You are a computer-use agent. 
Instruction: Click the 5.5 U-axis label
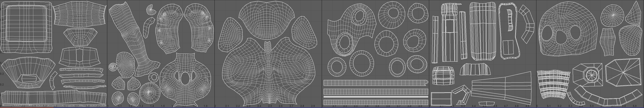[x=592, y=106]
